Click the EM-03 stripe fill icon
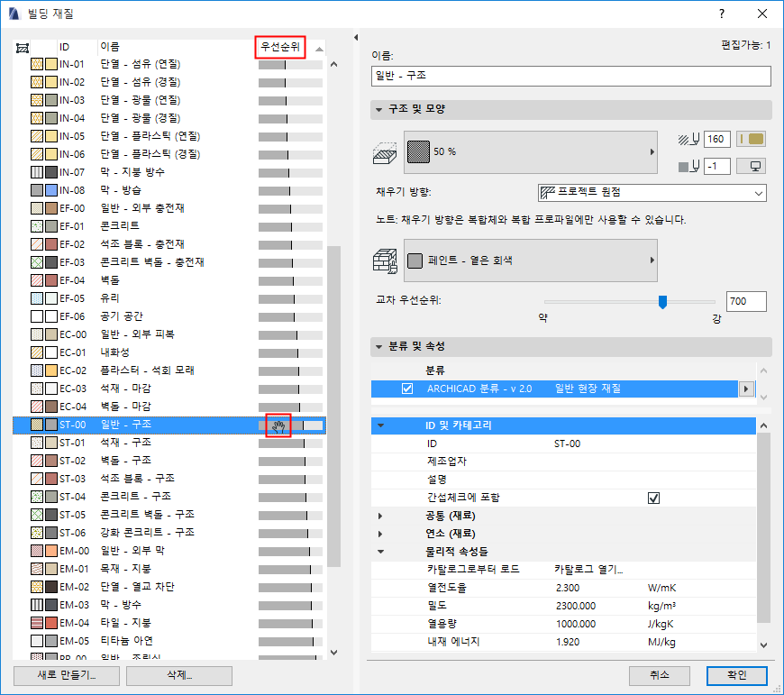784x695 pixels. click(x=37, y=605)
